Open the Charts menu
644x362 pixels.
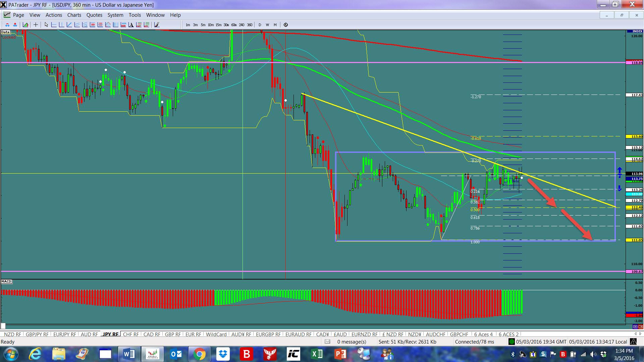(74, 15)
